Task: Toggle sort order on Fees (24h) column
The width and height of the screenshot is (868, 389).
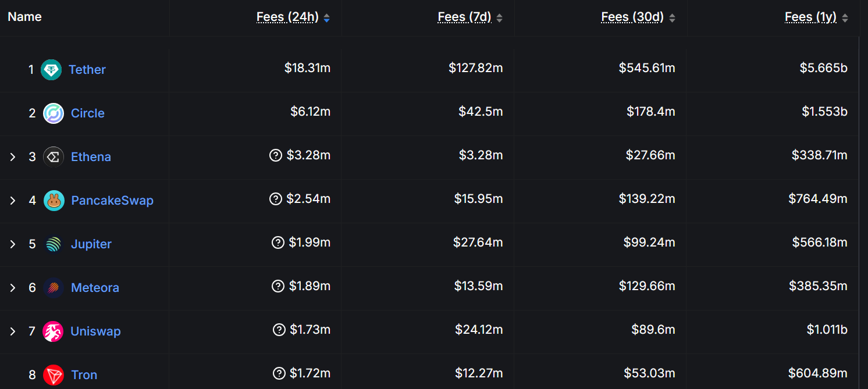Action: (x=326, y=17)
